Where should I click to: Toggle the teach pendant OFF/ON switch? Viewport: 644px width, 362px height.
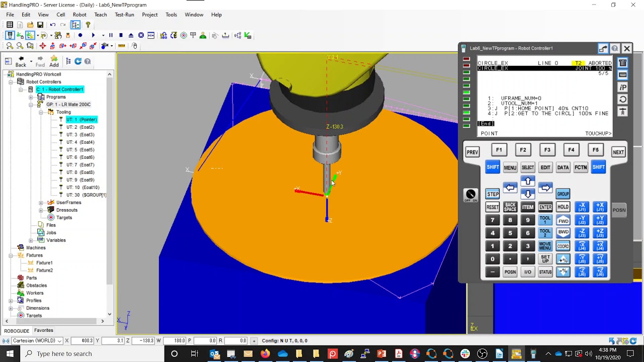coord(470,195)
